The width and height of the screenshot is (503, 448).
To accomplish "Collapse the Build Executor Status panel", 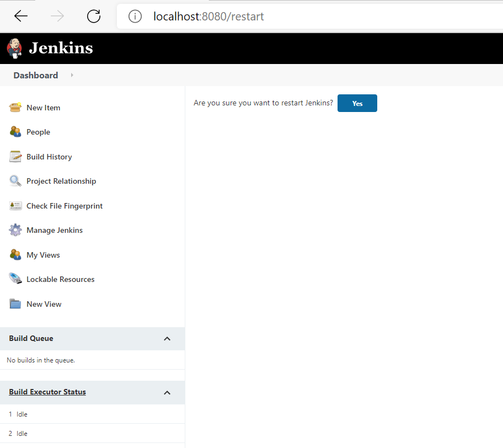I will click(167, 392).
